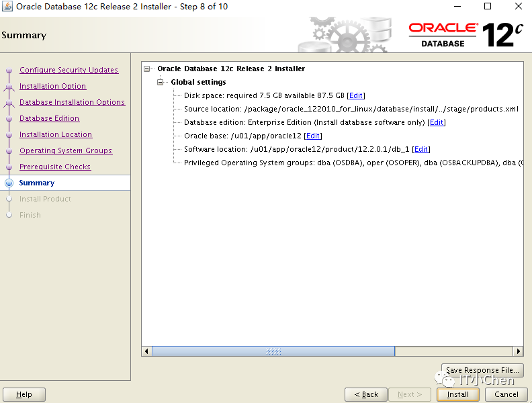Edit the Database edition setting

pos(437,122)
